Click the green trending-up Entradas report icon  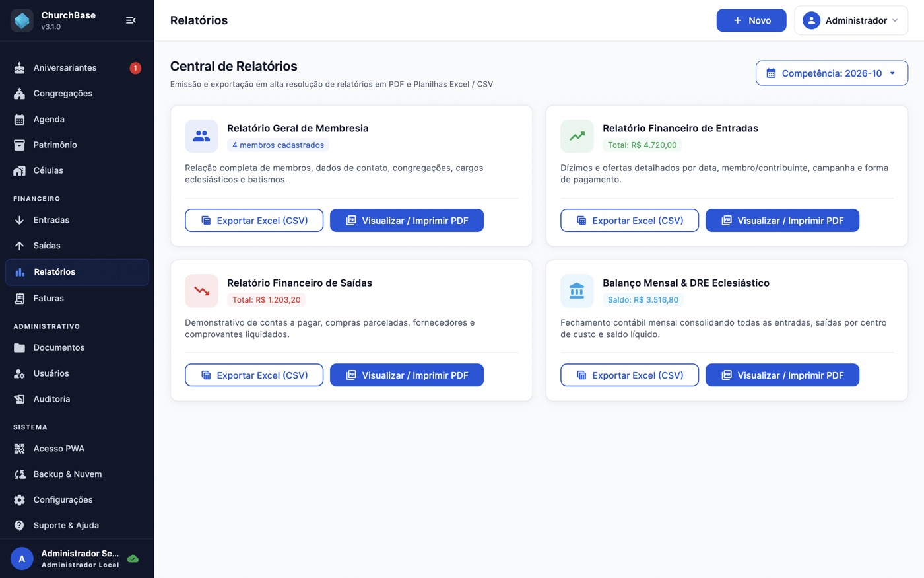[x=577, y=136]
